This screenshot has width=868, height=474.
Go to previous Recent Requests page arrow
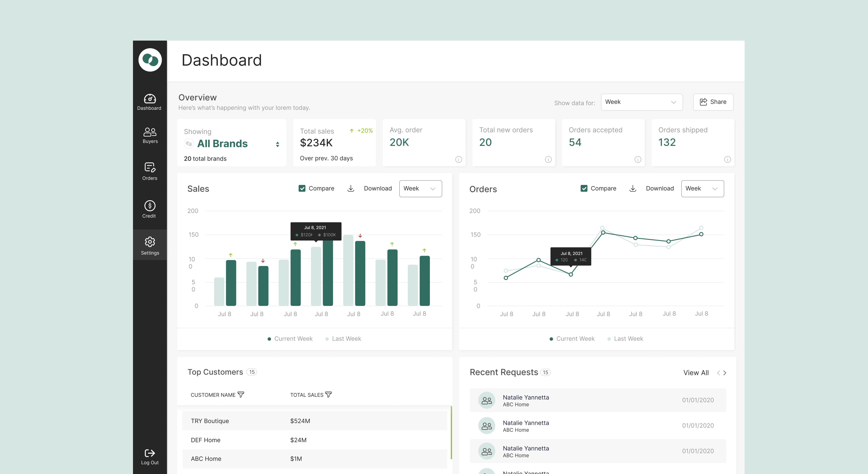tap(718, 373)
